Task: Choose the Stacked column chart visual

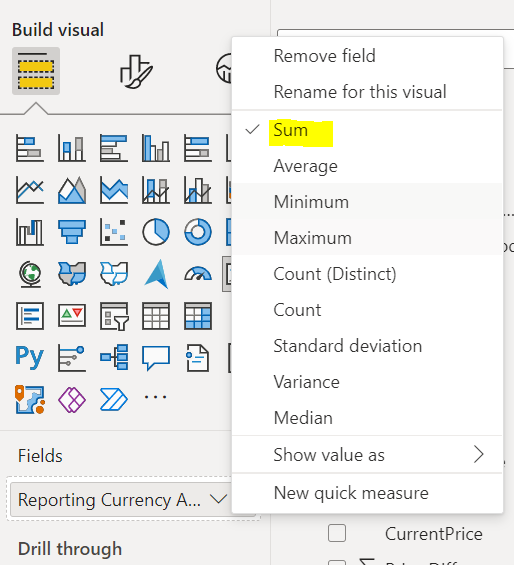Action: [72, 148]
